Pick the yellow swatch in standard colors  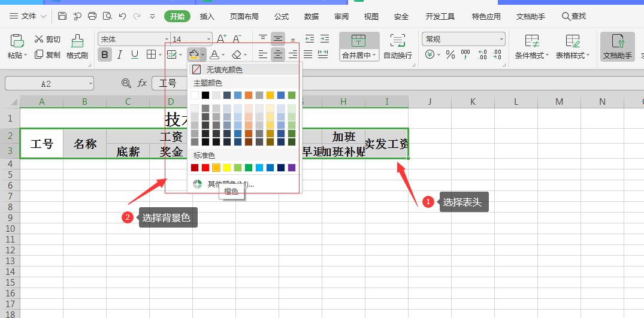[227, 168]
